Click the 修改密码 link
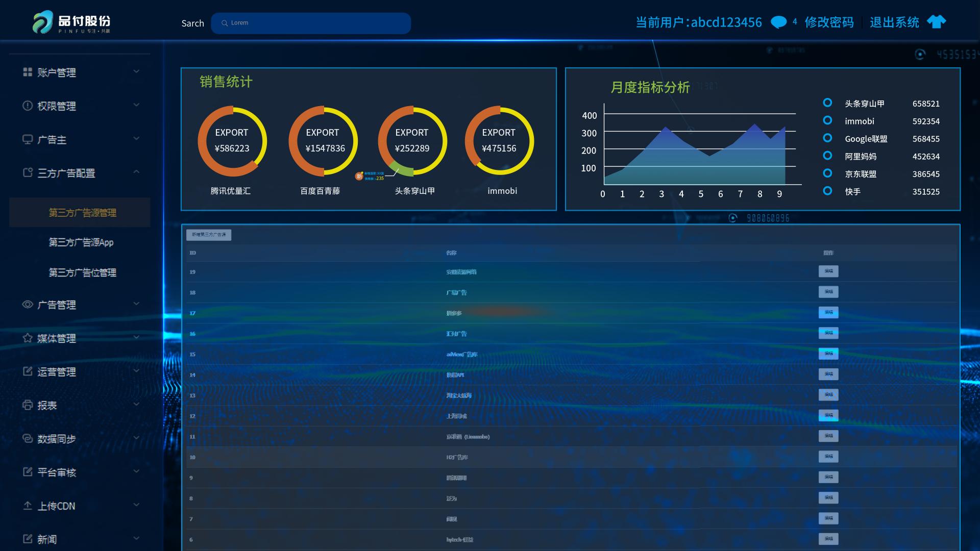980x551 pixels. click(829, 22)
